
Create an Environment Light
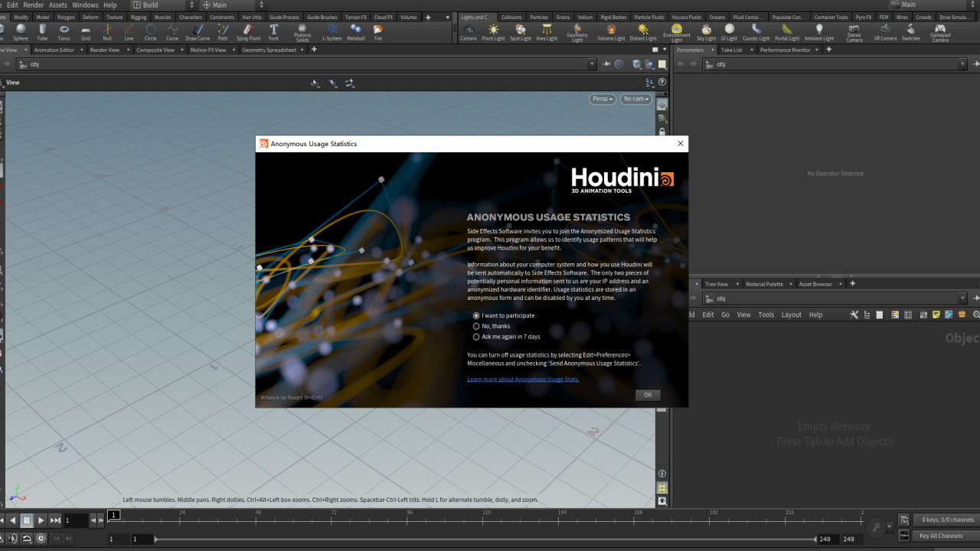coord(677,32)
